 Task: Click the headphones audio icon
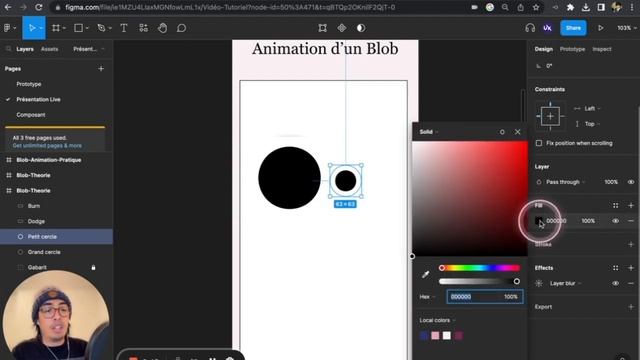[x=530, y=28]
